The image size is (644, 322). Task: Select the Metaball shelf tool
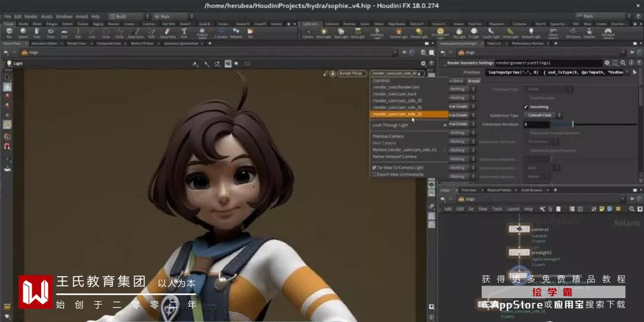[x=236, y=32]
